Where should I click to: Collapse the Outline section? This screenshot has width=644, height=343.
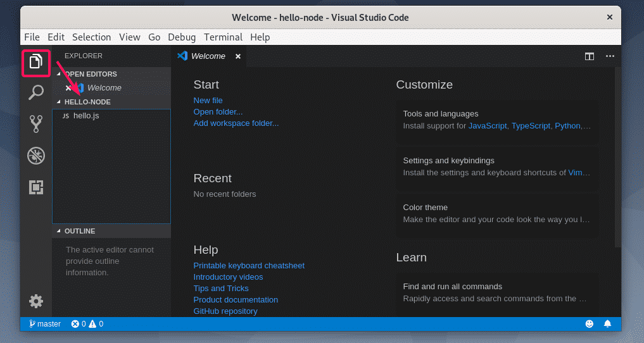(x=79, y=231)
